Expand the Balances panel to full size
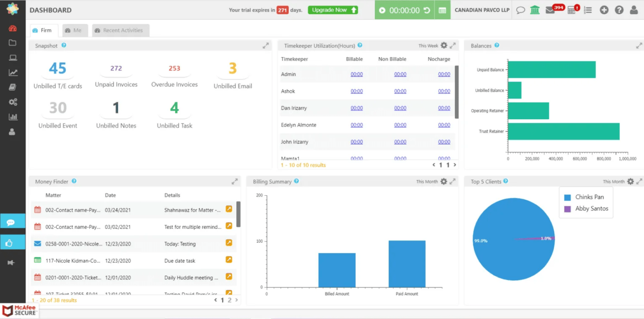The width and height of the screenshot is (644, 319). (x=639, y=46)
